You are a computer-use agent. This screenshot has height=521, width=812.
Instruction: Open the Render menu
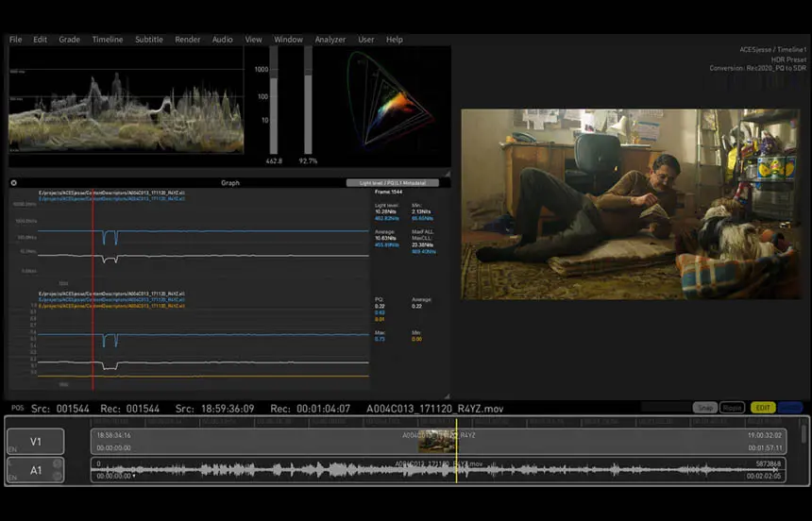coord(188,40)
